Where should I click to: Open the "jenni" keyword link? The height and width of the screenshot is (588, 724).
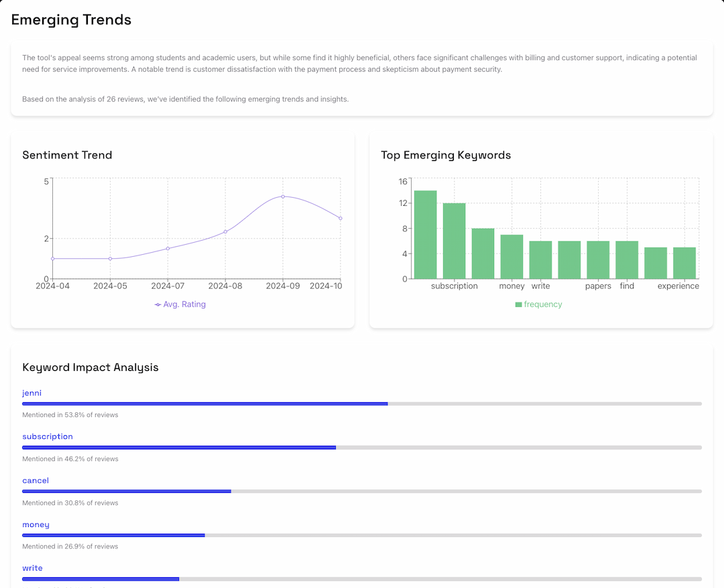pyautogui.click(x=32, y=393)
